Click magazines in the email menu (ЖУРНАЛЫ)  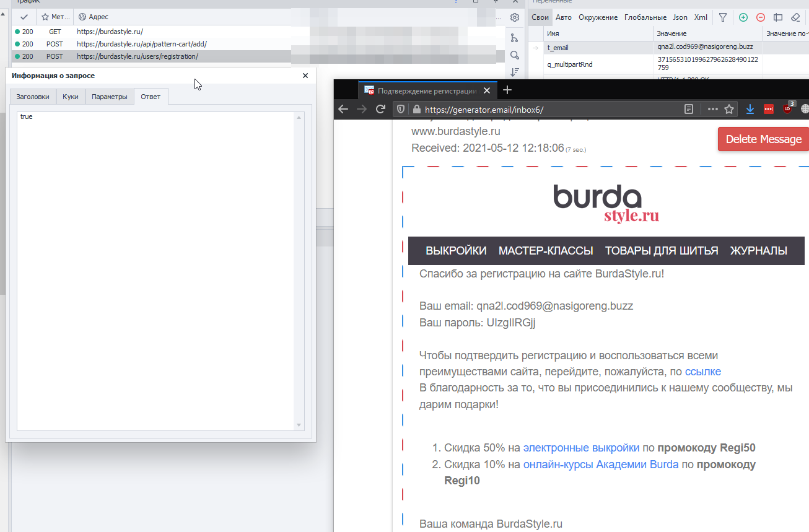point(759,251)
